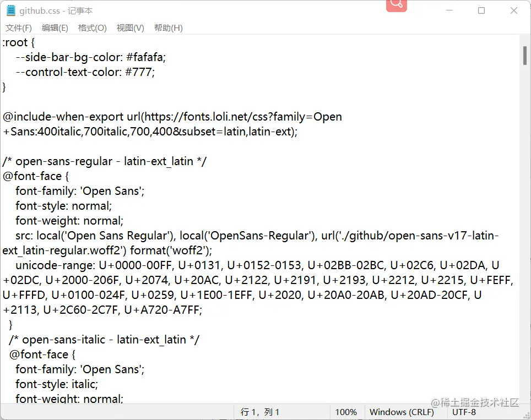Click the +2113, U+2C60-2C7F line
This screenshot has height=420, width=531.
(x=102, y=310)
